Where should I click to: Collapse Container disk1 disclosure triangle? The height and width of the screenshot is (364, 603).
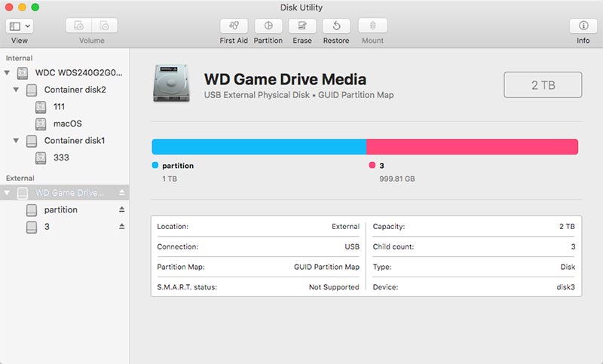click(x=17, y=141)
